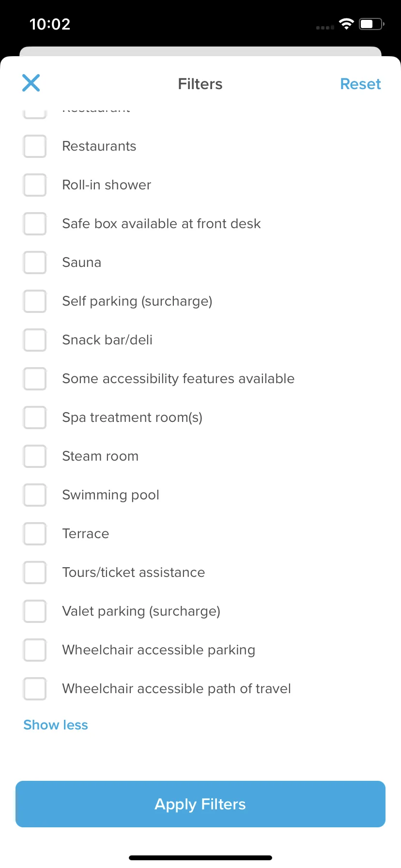Close the Filters panel with X icon
Screen dimensions: 401x868
point(31,83)
